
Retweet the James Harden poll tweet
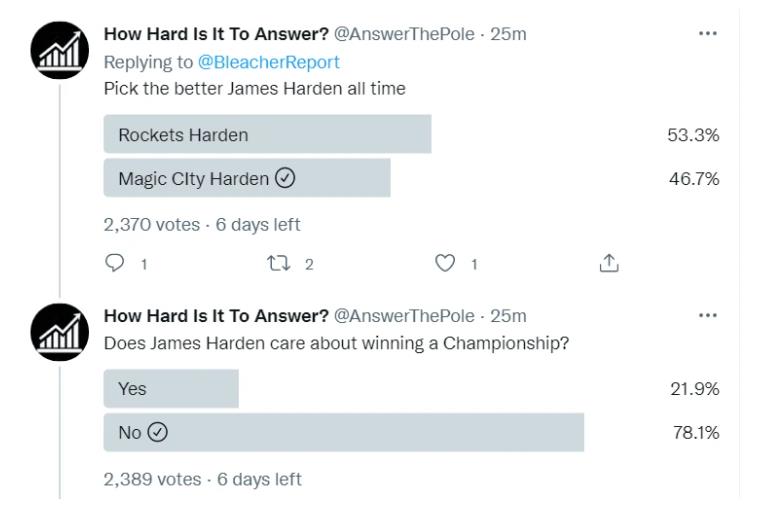click(x=277, y=264)
